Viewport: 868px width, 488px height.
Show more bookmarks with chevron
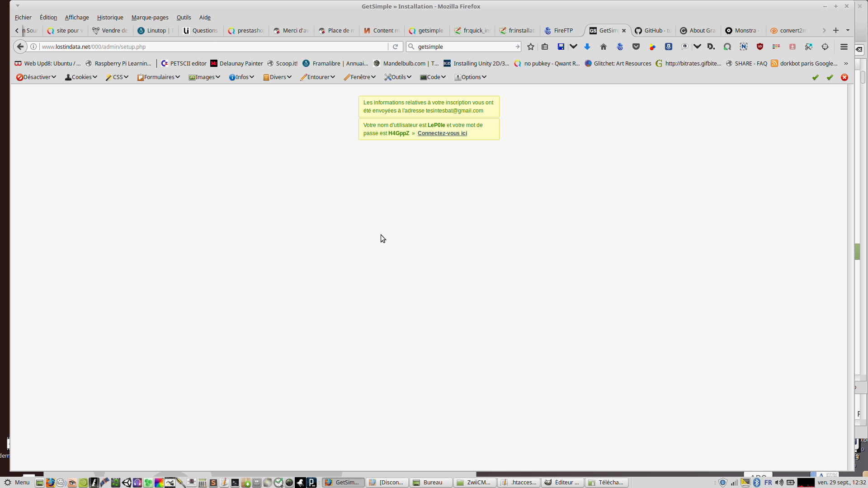[846, 64]
